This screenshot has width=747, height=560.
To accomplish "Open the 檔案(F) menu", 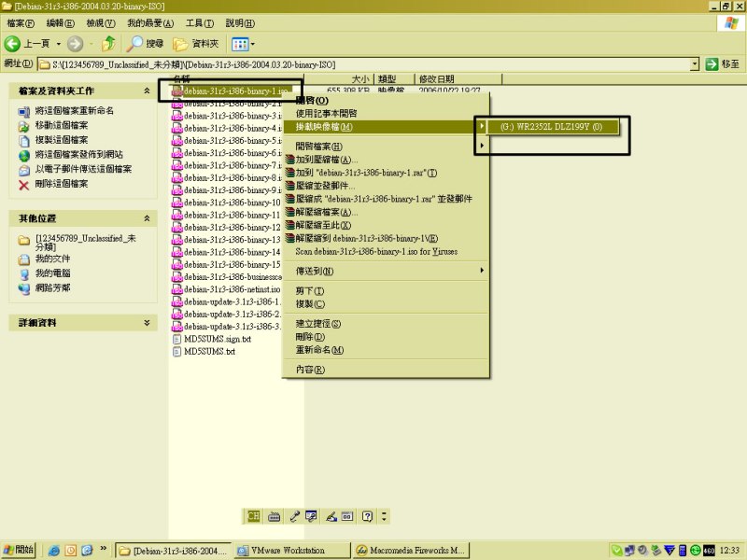I will [21, 22].
